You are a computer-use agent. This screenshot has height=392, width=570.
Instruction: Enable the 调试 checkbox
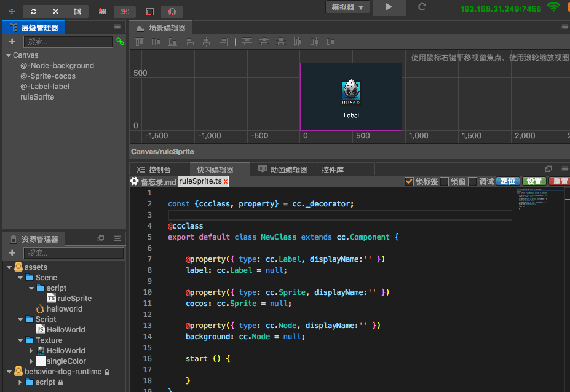coord(472,181)
